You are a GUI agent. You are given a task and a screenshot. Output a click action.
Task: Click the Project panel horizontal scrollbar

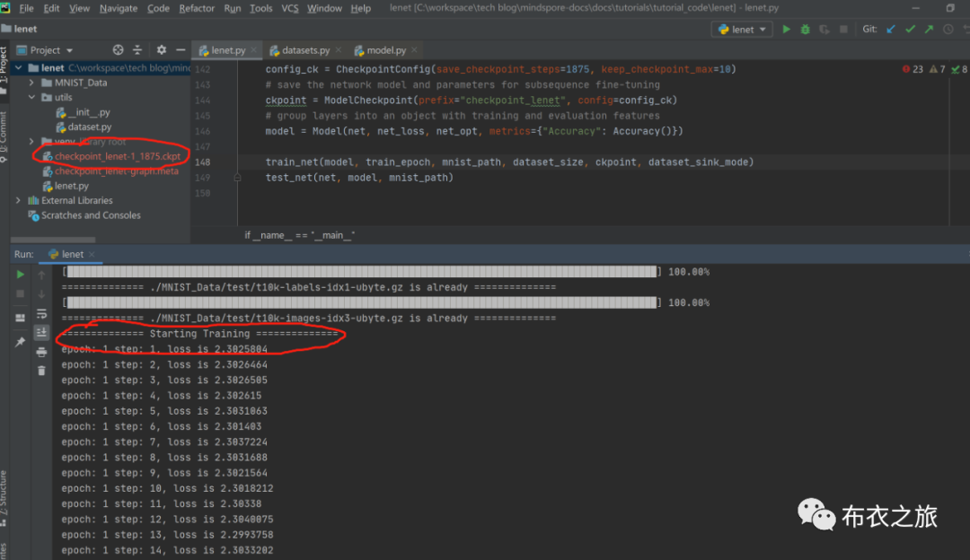coord(53,240)
